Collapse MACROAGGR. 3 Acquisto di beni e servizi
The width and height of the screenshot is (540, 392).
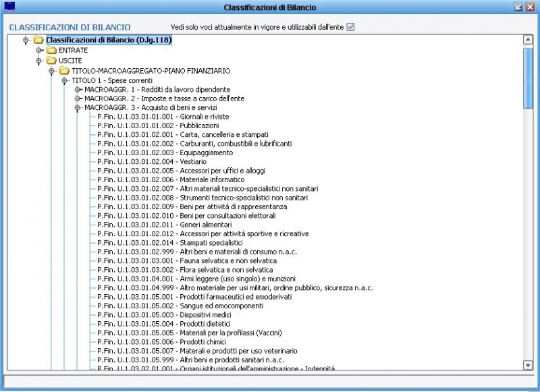pos(78,108)
